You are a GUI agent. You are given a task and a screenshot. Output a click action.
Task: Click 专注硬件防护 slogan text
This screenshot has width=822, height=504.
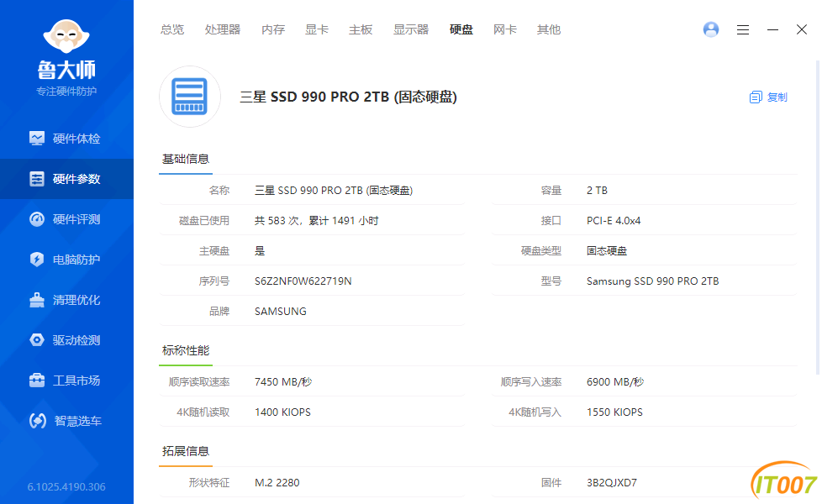[x=66, y=92]
